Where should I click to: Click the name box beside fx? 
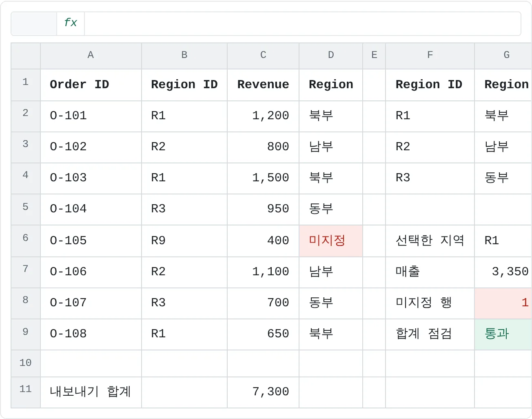tap(34, 23)
